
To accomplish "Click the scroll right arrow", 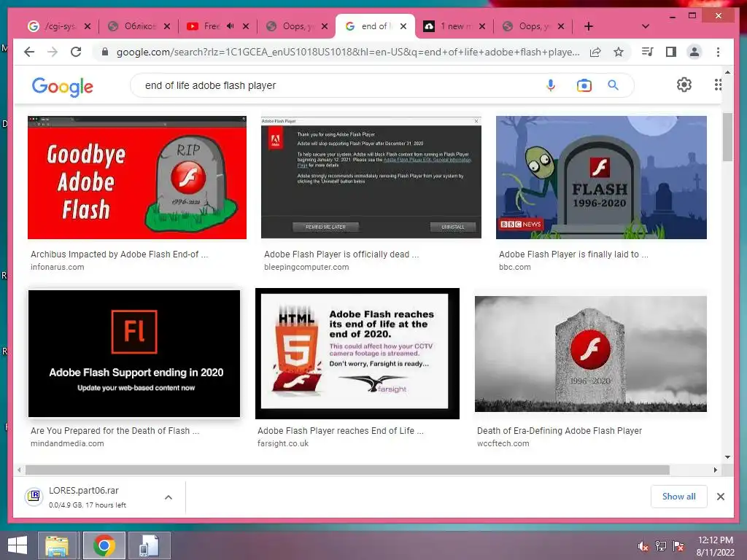I will [715, 470].
